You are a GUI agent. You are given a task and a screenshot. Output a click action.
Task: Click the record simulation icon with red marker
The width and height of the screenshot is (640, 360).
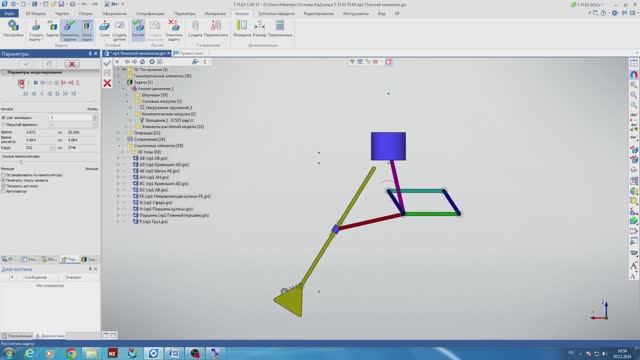(x=21, y=83)
